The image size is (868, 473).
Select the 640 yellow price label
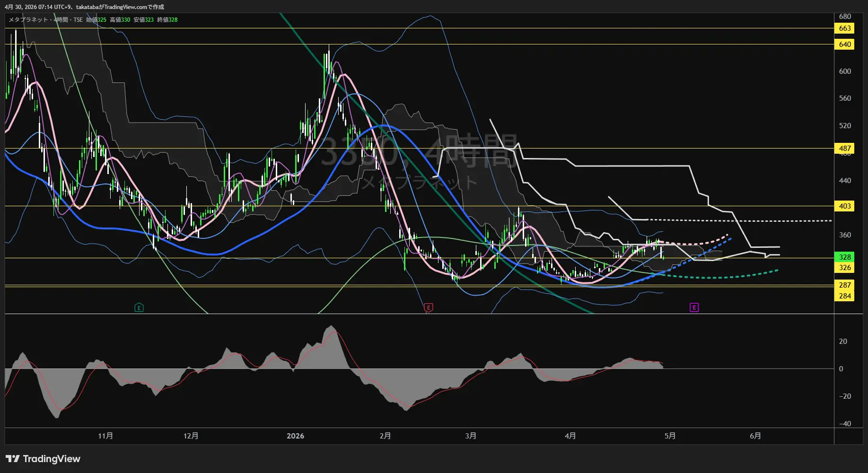click(844, 44)
